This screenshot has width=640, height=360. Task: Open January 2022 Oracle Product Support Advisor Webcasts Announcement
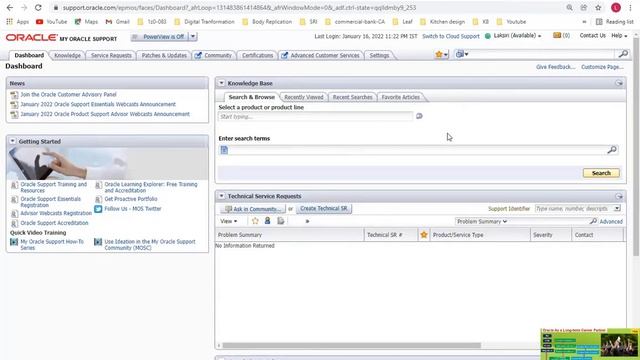point(105,114)
